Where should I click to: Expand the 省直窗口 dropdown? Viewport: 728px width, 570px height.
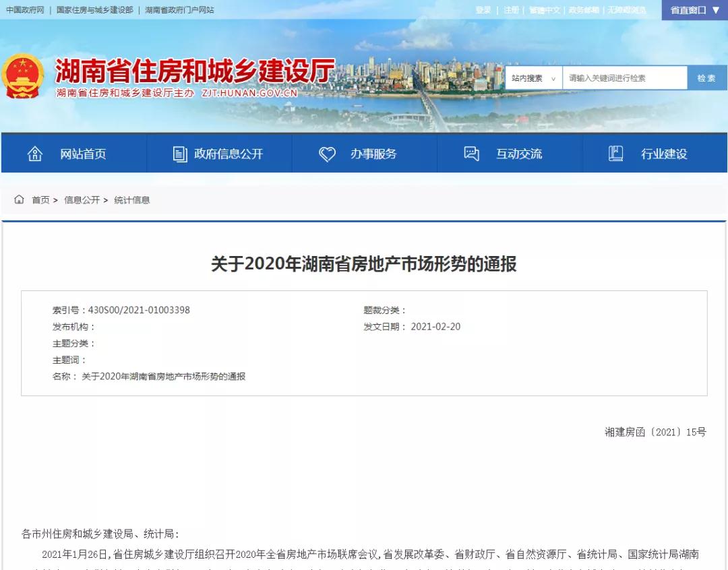694,10
